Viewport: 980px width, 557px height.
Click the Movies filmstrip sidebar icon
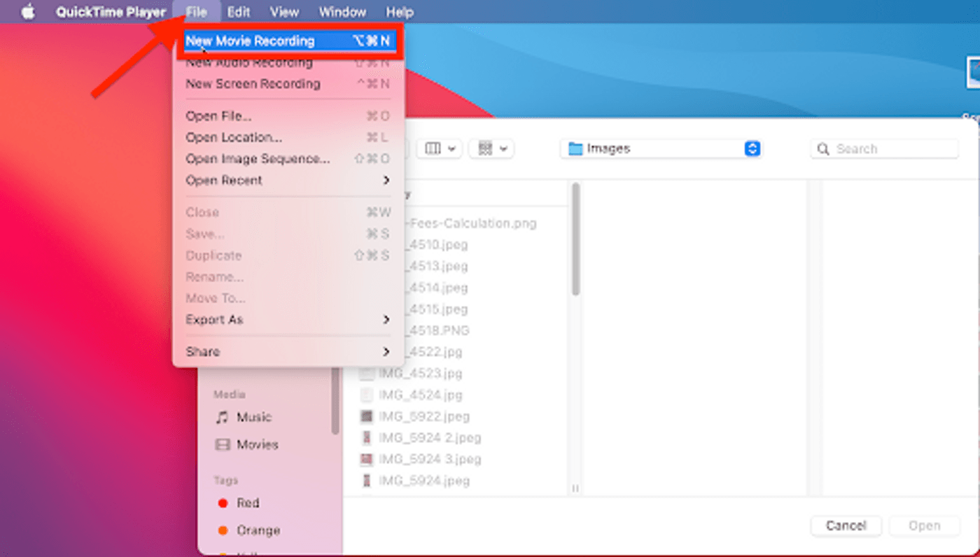pos(222,445)
